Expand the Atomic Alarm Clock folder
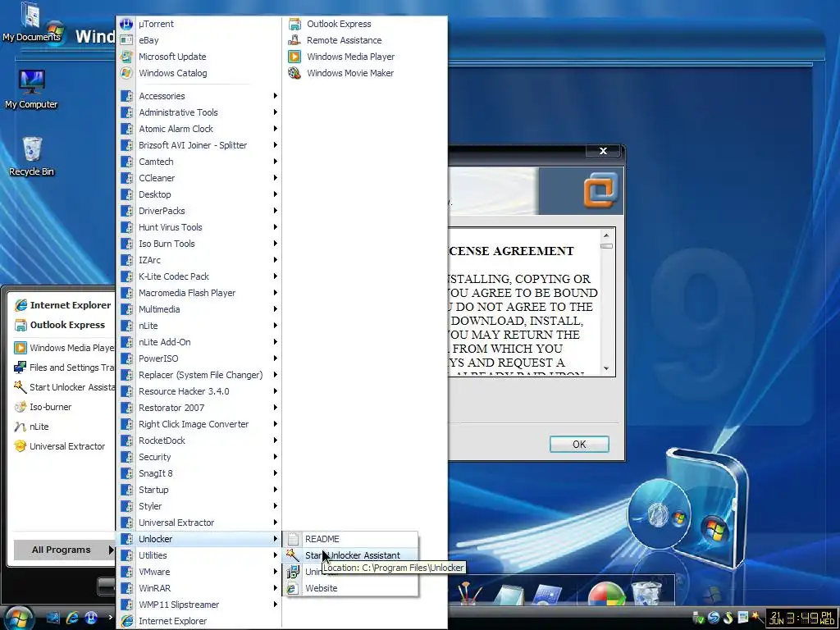Viewport: 840px width, 630px height. pyautogui.click(x=199, y=129)
